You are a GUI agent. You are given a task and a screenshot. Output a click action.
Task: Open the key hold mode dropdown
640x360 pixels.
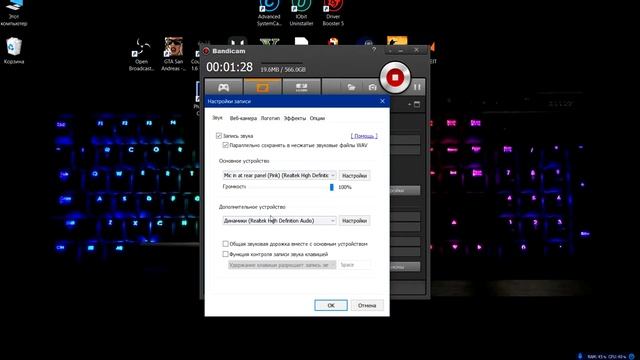coord(282,265)
